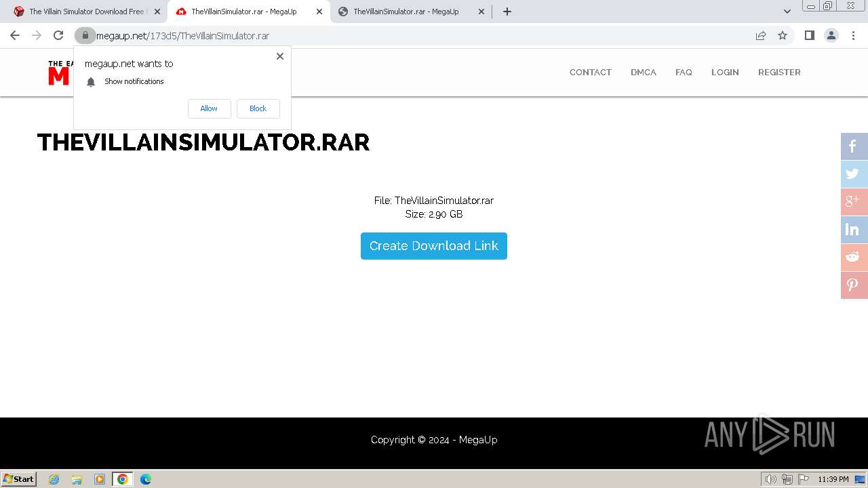The width and height of the screenshot is (868, 488).
Task: Go back to previous page
Action: 15,35
